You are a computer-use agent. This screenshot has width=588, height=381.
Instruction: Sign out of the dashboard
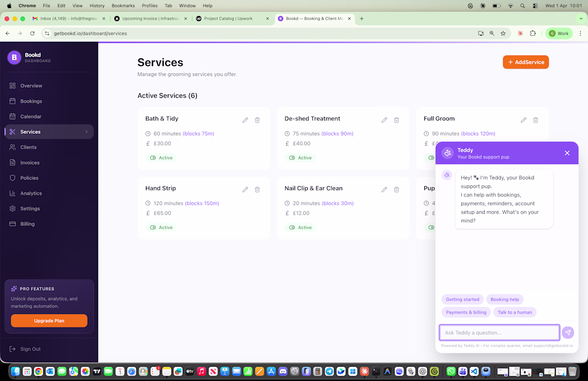[x=25, y=349]
